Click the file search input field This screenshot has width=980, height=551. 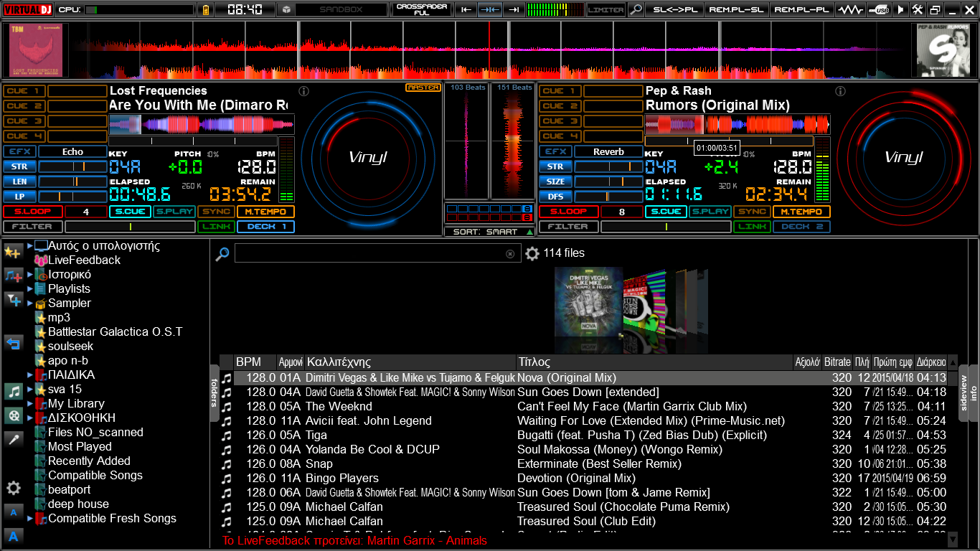377,253
